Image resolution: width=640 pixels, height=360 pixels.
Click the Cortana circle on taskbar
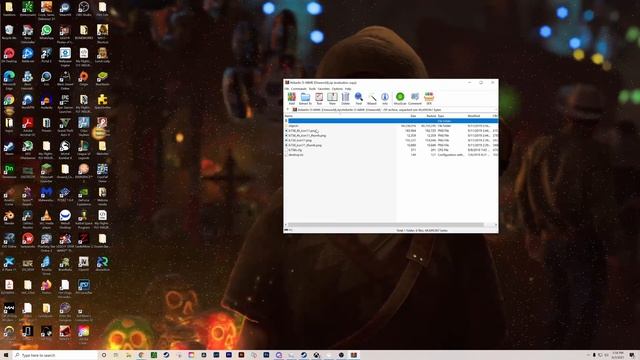(x=104, y=355)
